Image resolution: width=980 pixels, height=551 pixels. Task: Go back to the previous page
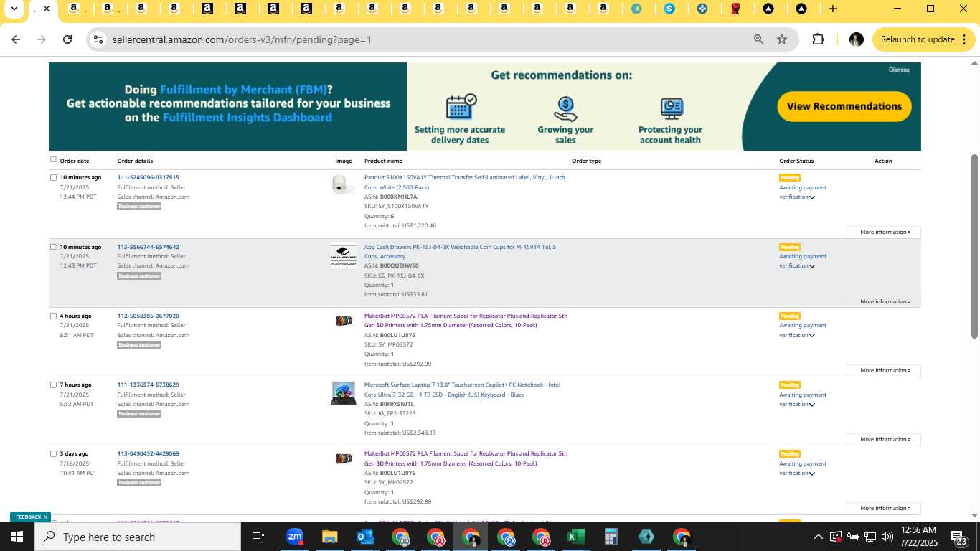coord(16,39)
